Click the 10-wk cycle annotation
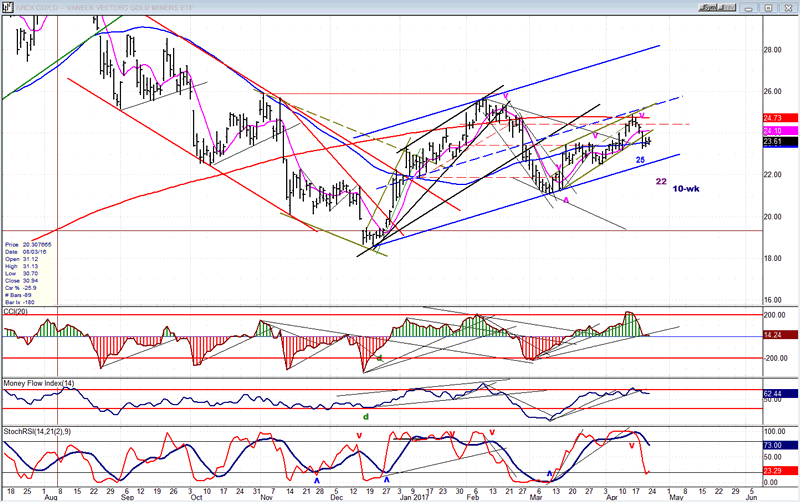 [x=686, y=189]
